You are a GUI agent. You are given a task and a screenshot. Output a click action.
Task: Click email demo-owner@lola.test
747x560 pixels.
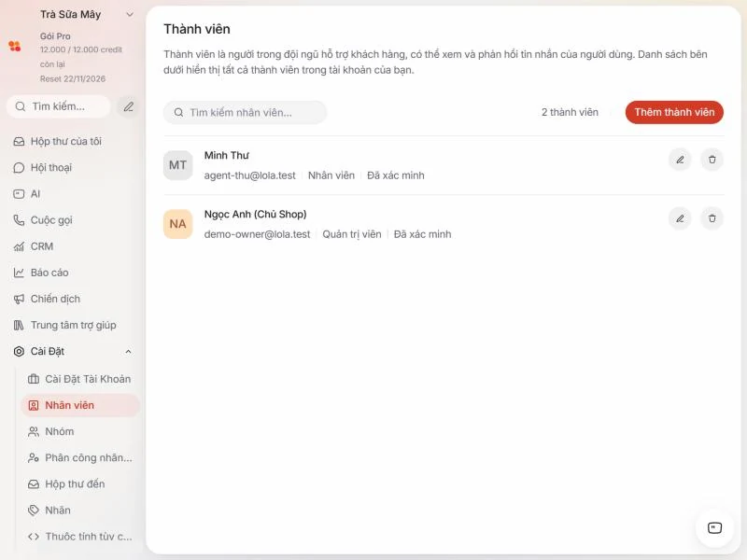click(x=257, y=234)
